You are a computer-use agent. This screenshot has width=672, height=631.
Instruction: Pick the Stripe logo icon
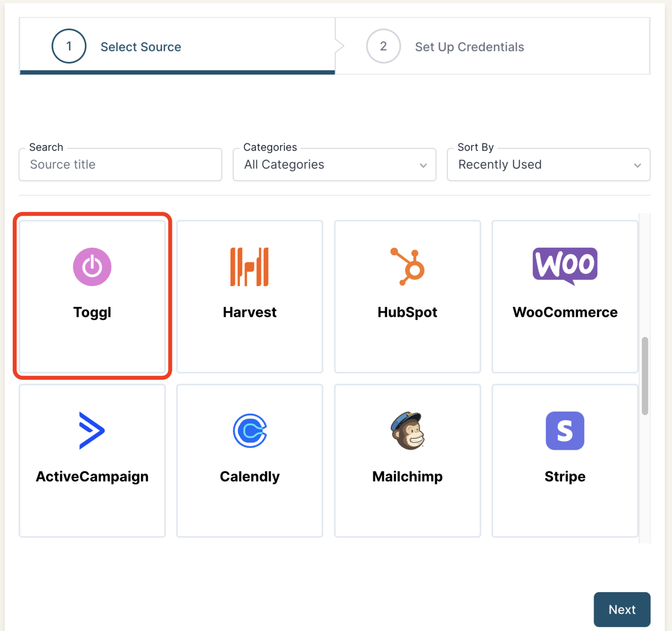[565, 431]
